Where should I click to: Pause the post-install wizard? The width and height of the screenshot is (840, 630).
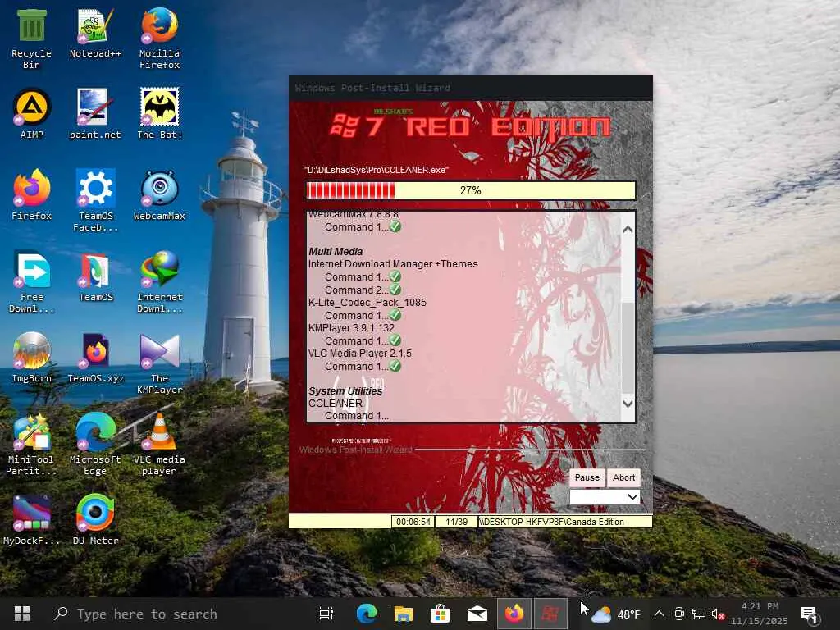[587, 477]
